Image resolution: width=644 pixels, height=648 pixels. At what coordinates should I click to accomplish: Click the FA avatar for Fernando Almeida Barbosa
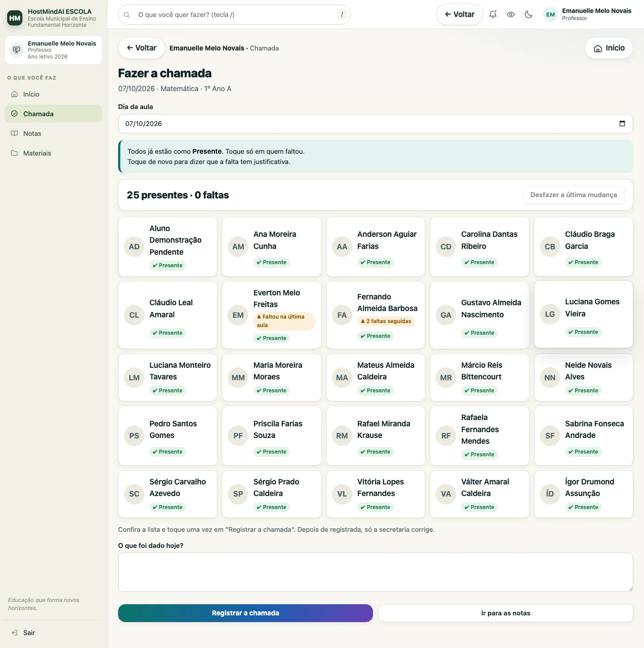342,315
